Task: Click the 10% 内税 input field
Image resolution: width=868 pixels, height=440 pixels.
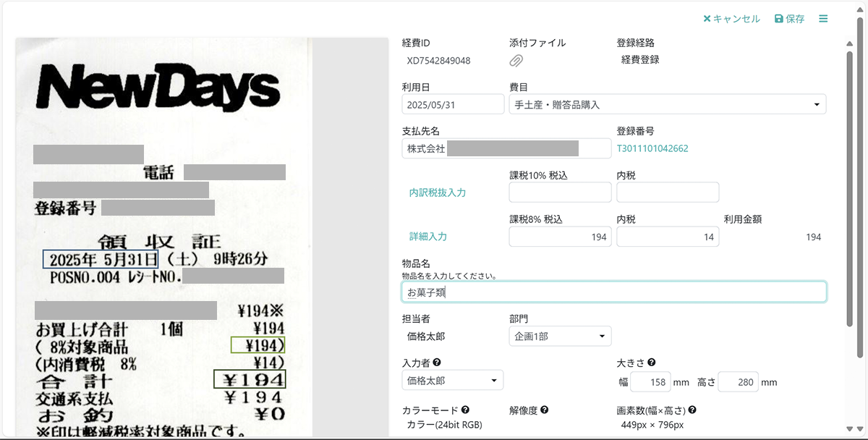Action: click(668, 192)
